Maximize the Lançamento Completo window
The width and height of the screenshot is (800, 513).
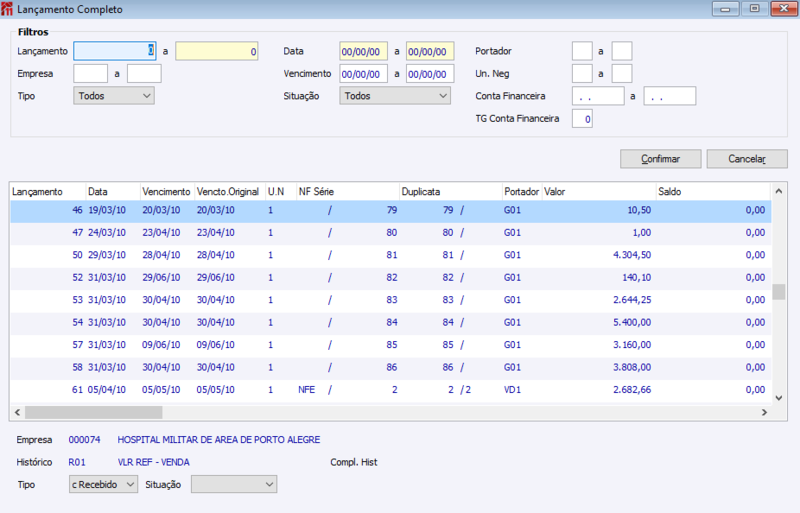[755, 9]
